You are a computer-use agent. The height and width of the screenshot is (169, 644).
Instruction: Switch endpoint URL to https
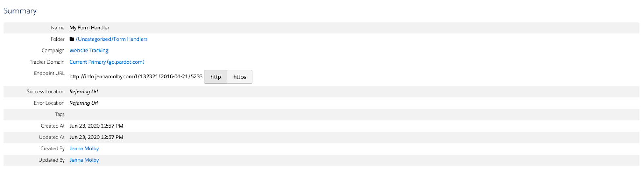(240, 77)
